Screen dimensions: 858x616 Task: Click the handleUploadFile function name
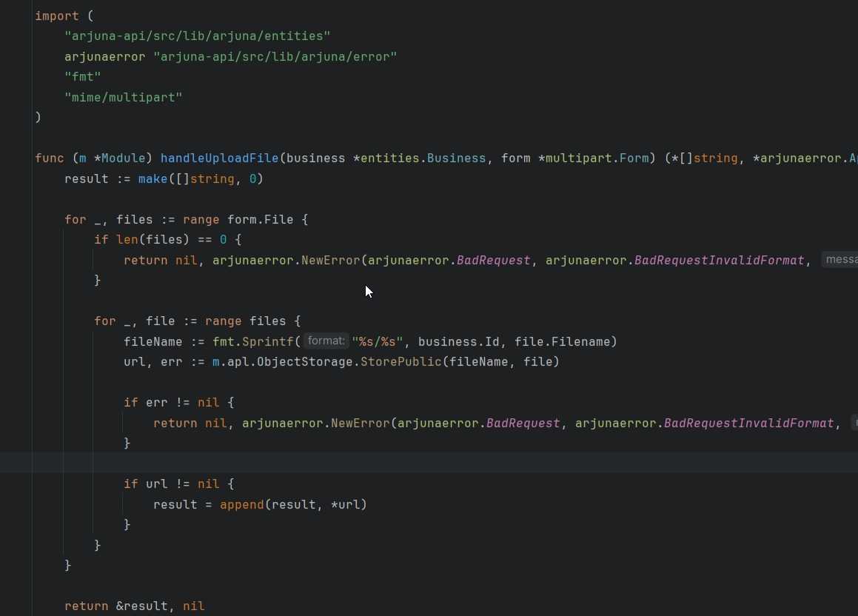tap(219, 158)
